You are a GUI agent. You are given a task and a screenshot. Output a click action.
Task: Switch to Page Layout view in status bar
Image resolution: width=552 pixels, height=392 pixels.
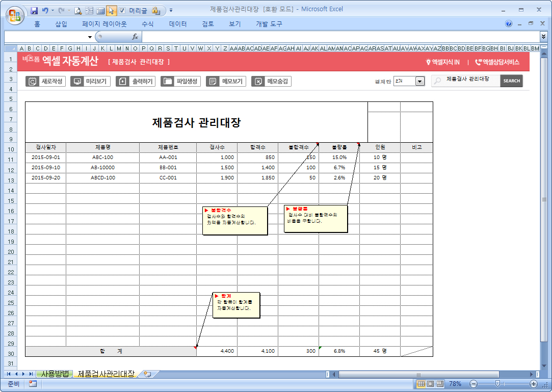tap(430, 384)
